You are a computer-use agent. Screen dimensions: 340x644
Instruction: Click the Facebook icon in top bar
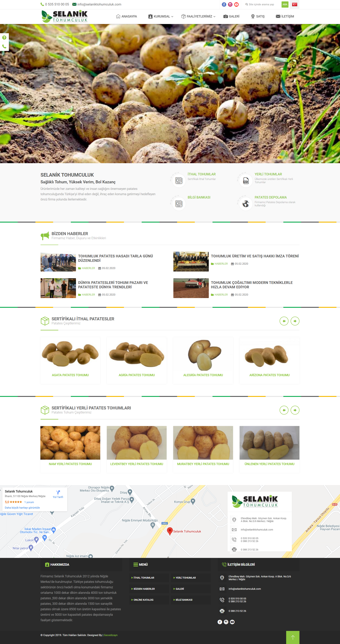click(x=224, y=4)
